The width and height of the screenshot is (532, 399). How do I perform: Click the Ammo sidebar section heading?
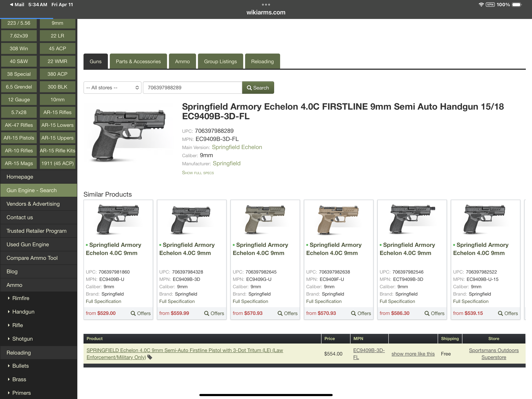[38, 285]
